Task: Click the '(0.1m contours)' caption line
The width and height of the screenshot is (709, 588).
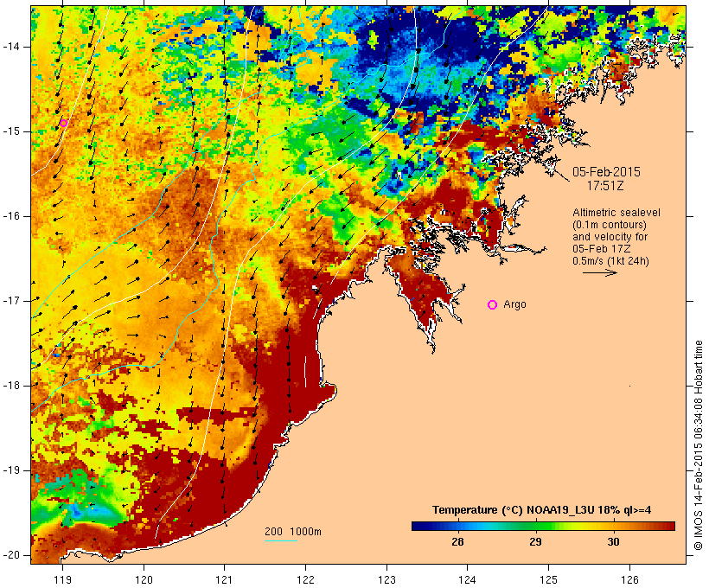Action: click(x=610, y=225)
